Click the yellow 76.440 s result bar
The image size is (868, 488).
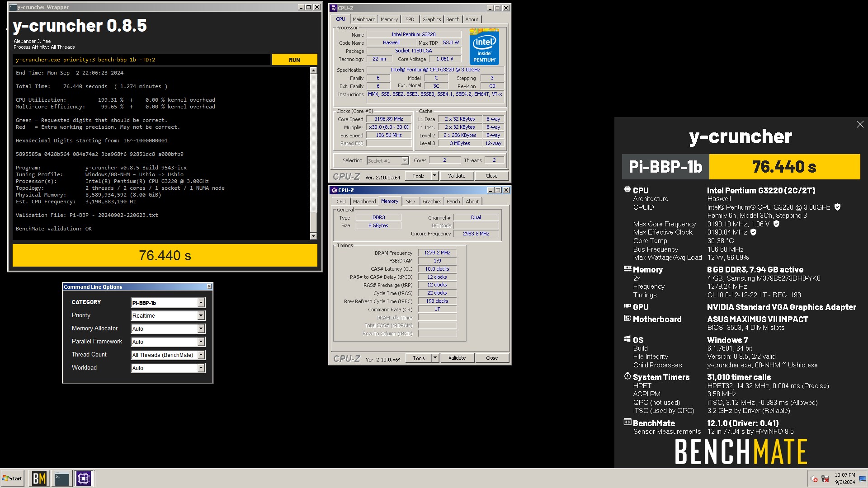(165, 255)
